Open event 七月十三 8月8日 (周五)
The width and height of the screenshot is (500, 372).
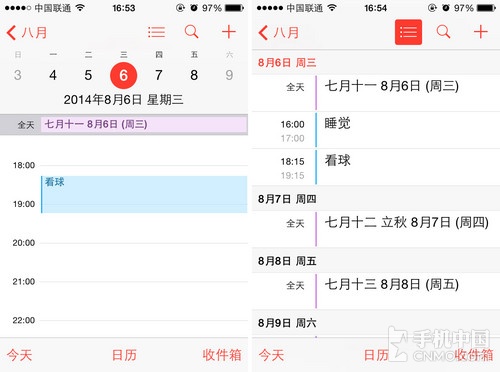tap(376, 291)
